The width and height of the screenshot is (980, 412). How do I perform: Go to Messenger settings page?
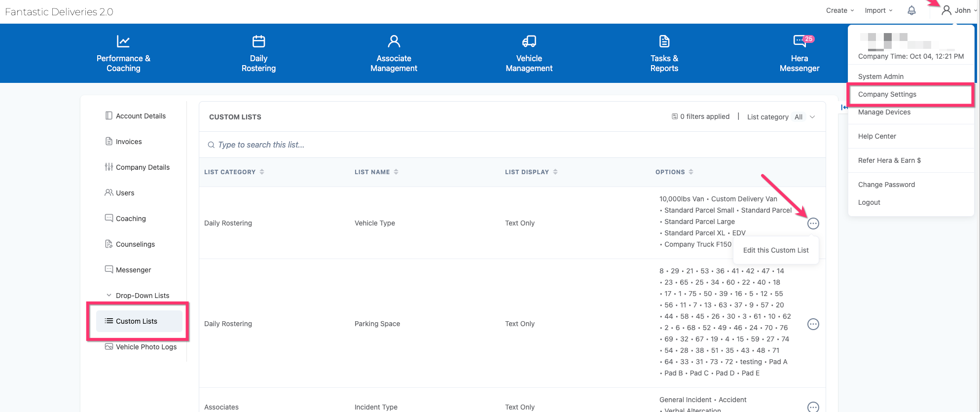133,270
